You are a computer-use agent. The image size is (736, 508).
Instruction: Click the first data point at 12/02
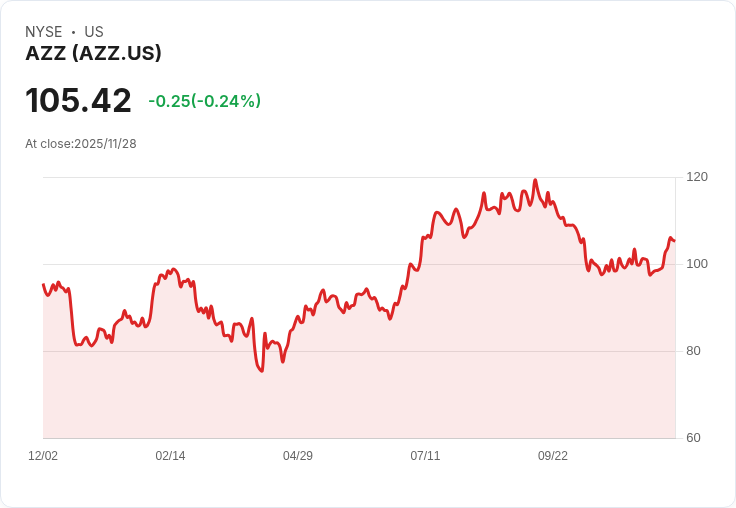point(43,284)
